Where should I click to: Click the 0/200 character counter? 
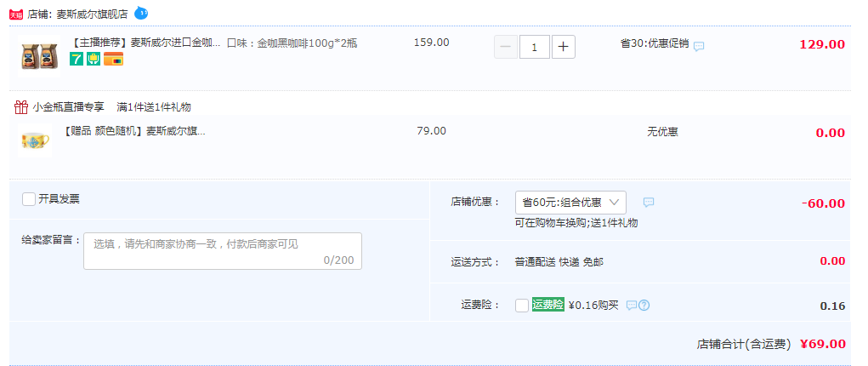(x=339, y=260)
